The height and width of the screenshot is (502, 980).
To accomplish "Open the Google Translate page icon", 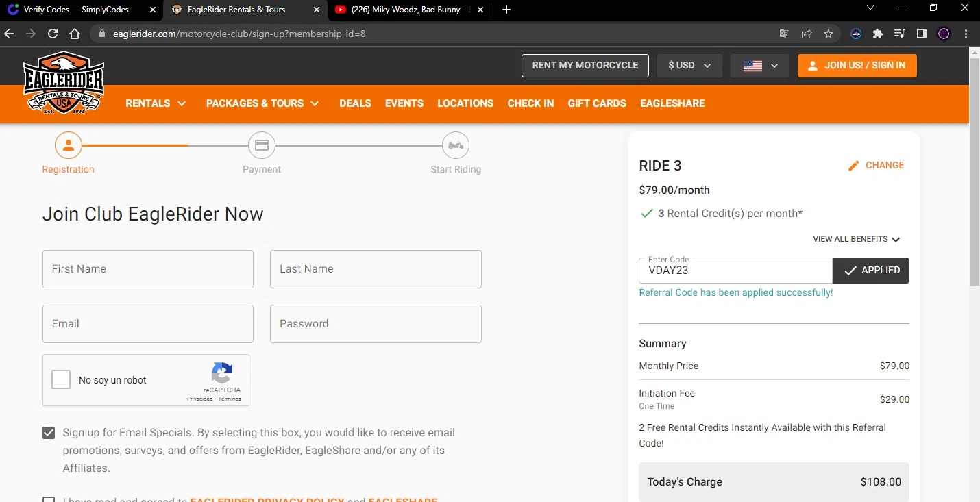I will tap(785, 34).
